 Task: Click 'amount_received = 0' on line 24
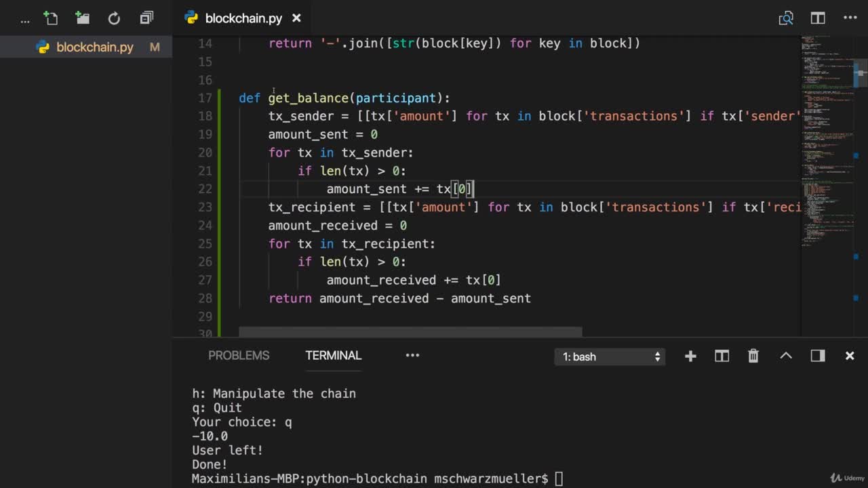tap(338, 226)
